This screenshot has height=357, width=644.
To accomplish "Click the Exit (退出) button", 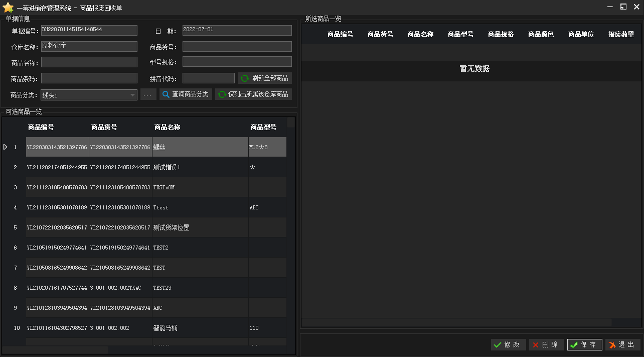I will (x=622, y=345).
